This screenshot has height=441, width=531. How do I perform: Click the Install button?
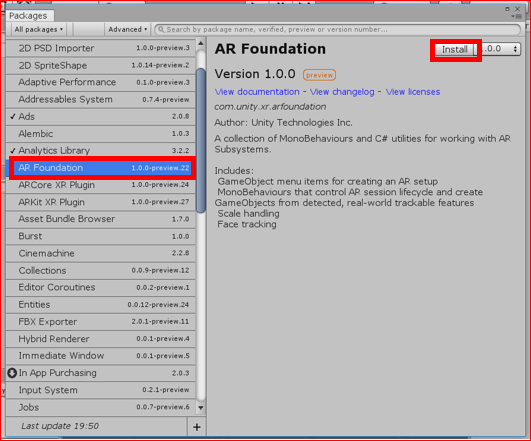(454, 49)
